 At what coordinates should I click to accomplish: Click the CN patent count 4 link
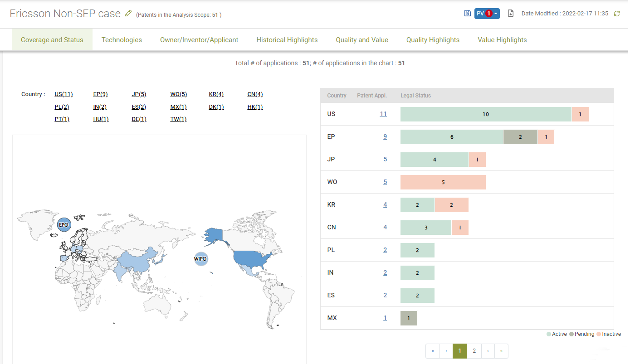(385, 227)
